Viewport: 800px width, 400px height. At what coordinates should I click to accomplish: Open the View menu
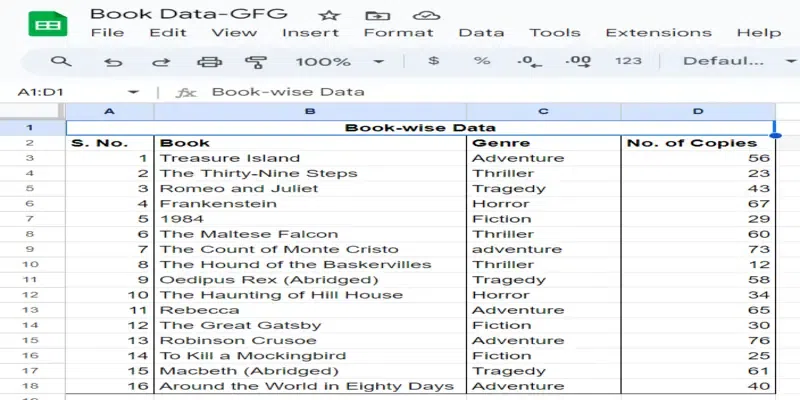[234, 33]
